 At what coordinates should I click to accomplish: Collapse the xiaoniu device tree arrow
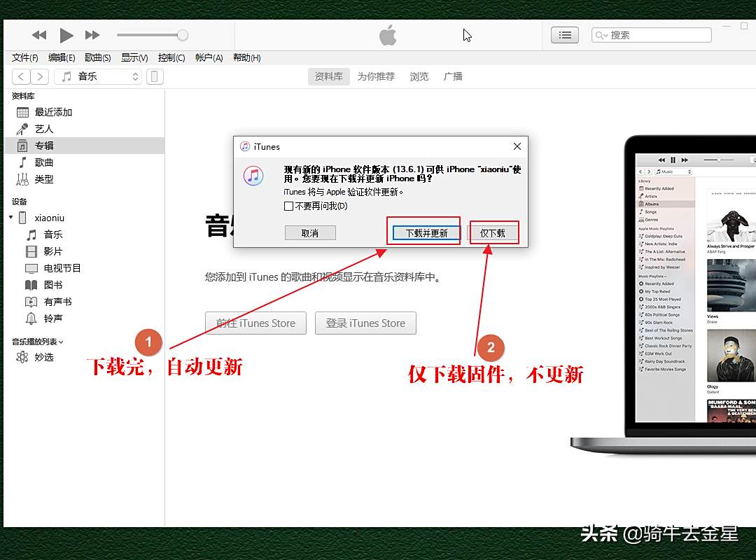click(10, 218)
